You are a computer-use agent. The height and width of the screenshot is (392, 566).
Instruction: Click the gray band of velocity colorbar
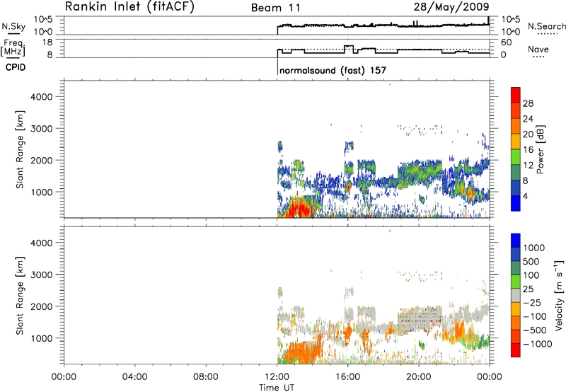click(x=516, y=296)
